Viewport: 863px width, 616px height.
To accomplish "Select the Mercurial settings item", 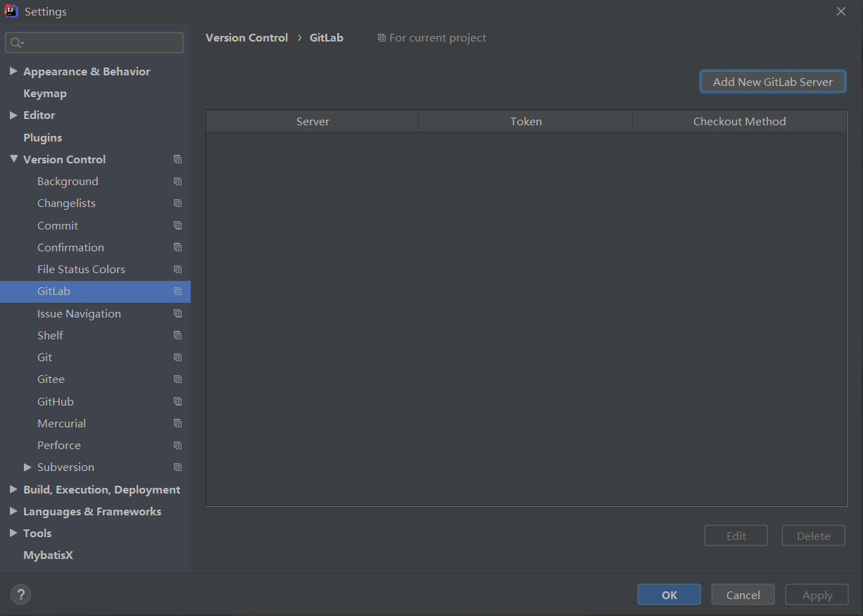I will 61,423.
